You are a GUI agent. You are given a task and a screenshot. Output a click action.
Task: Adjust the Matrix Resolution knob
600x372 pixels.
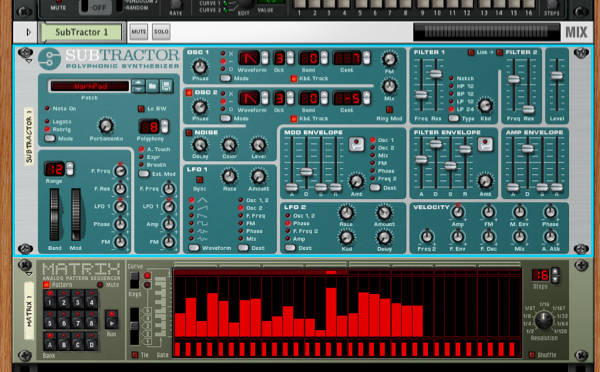[544, 320]
